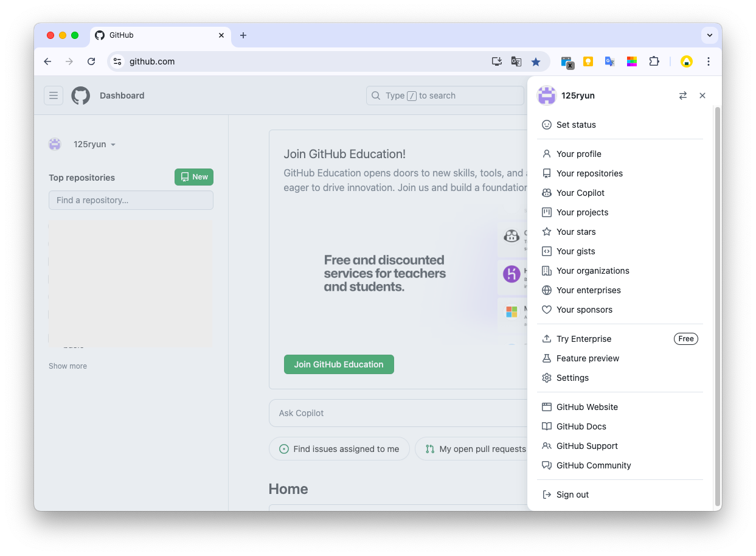Open Your profile menu item
756x556 pixels.
point(620,154)
